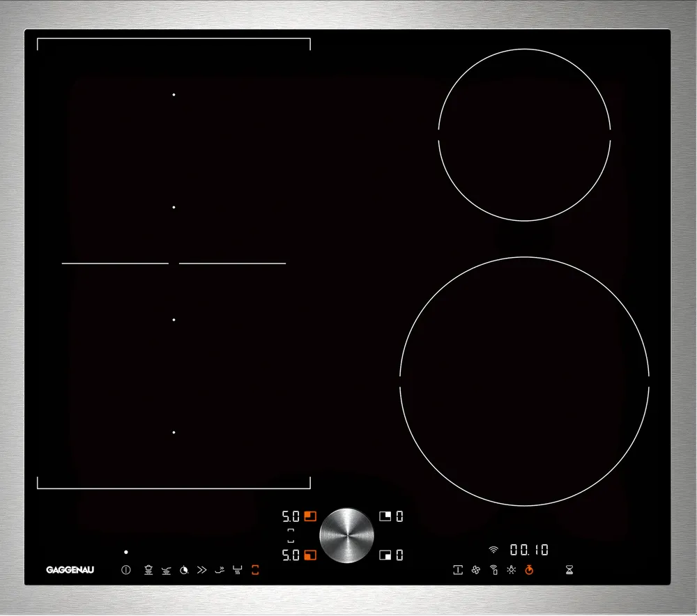The height and width of the screenshot is (616, 697).
Task: Toggle the hood lighting bulb symbol
Action: pos(512,569)
